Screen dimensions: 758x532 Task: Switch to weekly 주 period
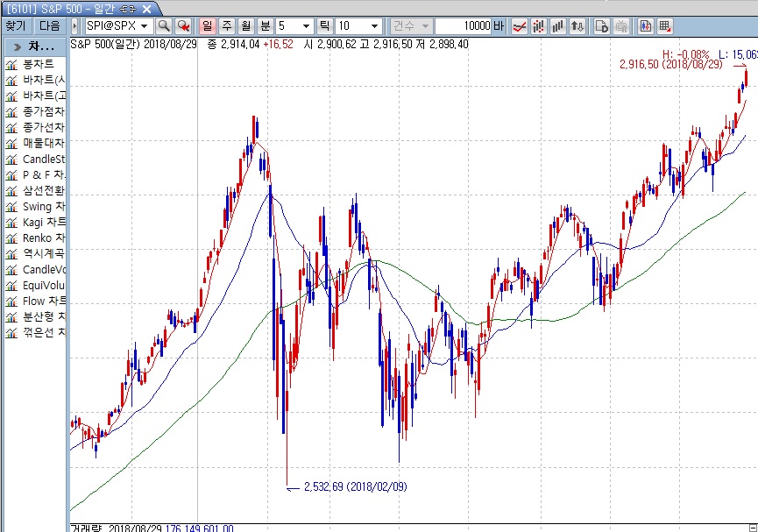(x=226, y=26)
